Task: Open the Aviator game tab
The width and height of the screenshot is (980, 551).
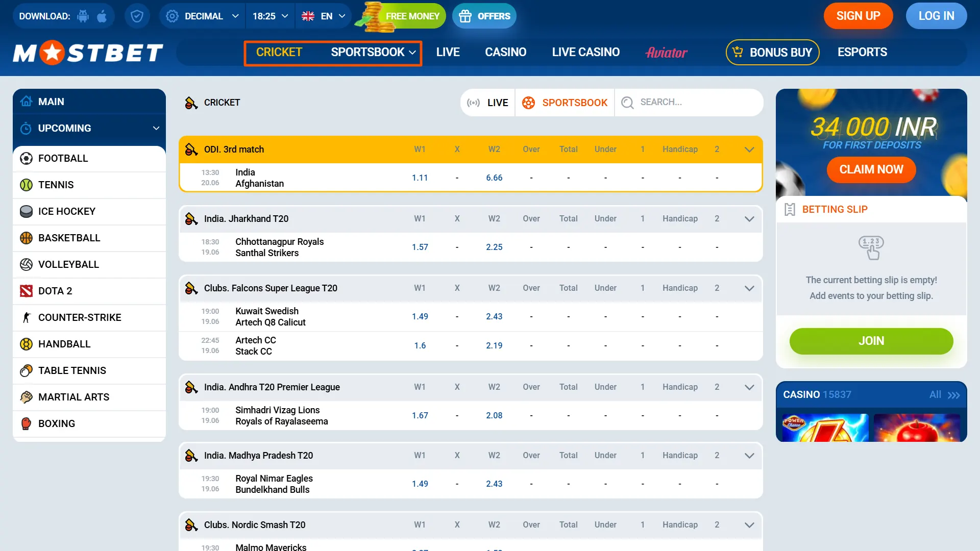Action: pyautogui.click(x=666, y=53)
